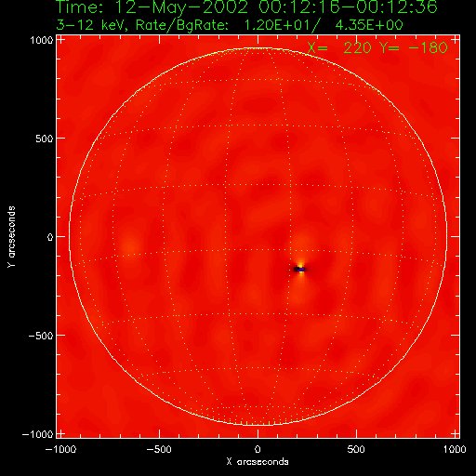Click the -500 tick label on the X axis

click(159, 449)
